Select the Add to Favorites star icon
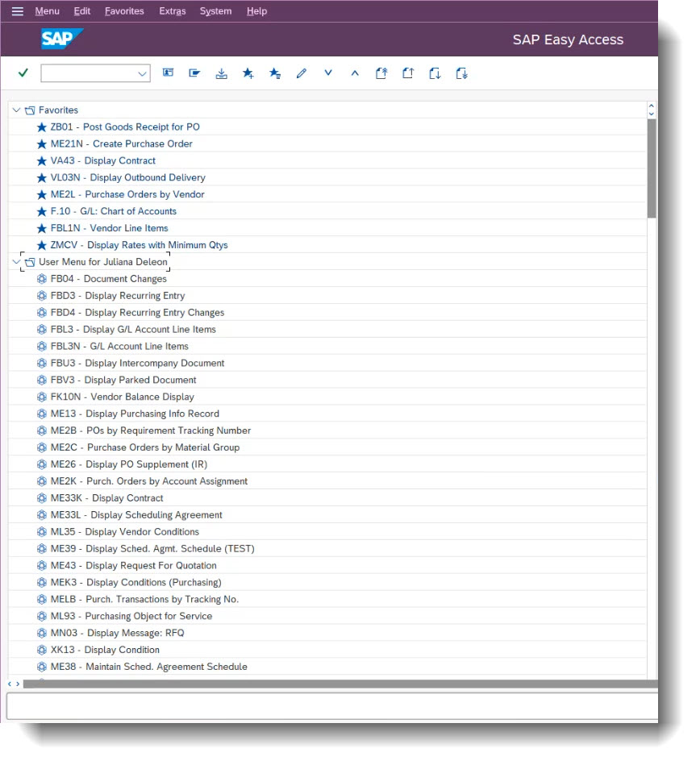 [248, 73]
